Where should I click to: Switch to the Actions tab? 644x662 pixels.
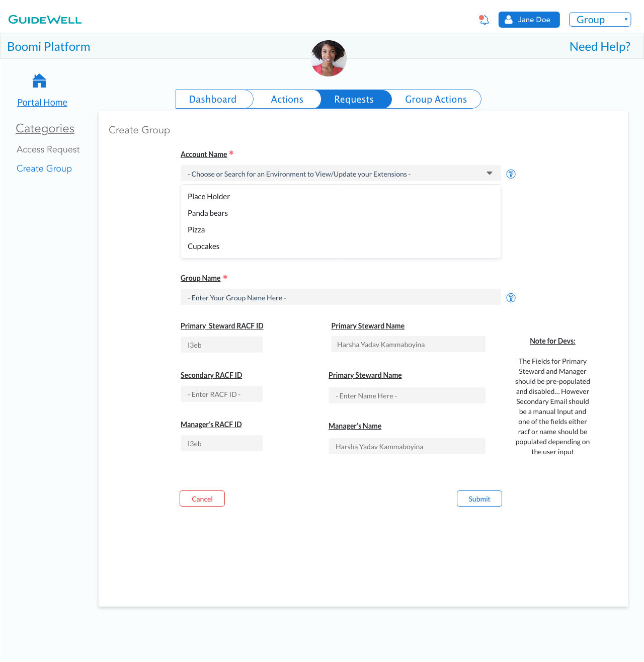click(x=287, y=99)
